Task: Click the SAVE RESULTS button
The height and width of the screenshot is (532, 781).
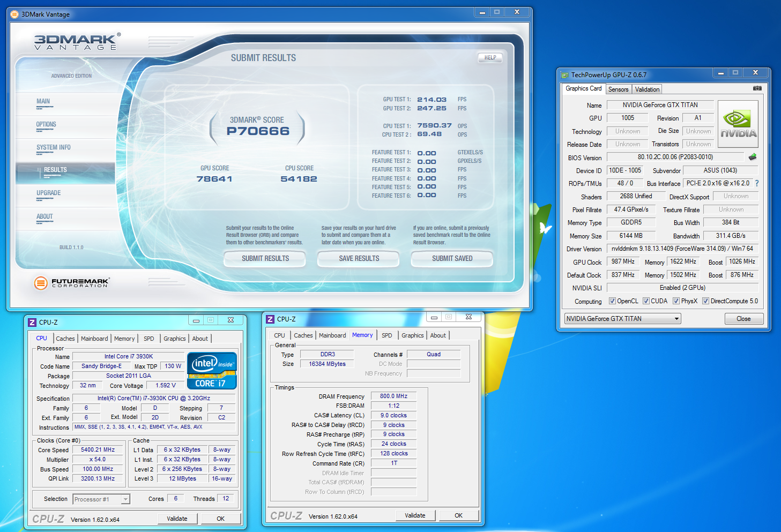Action: point(359,259)
